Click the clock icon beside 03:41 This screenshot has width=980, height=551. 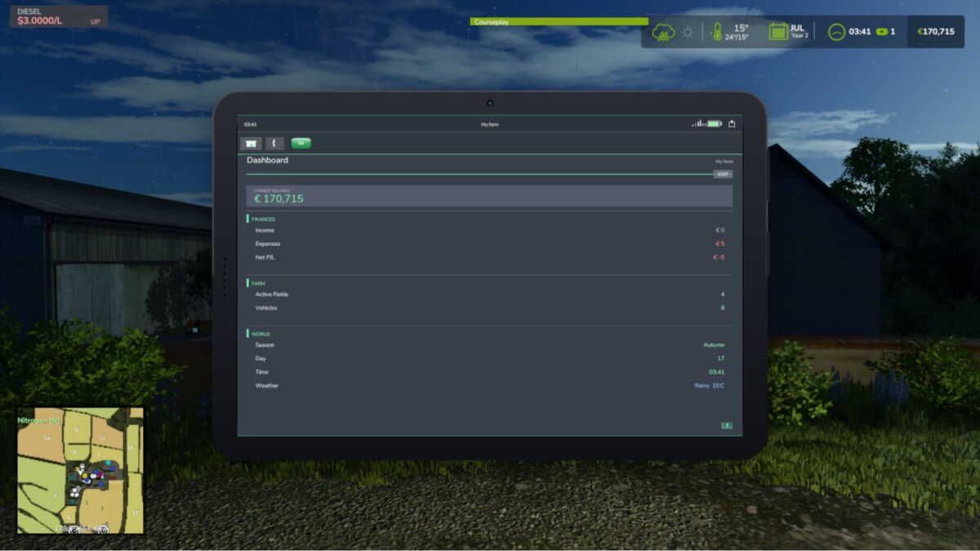(x=836, y=32)
